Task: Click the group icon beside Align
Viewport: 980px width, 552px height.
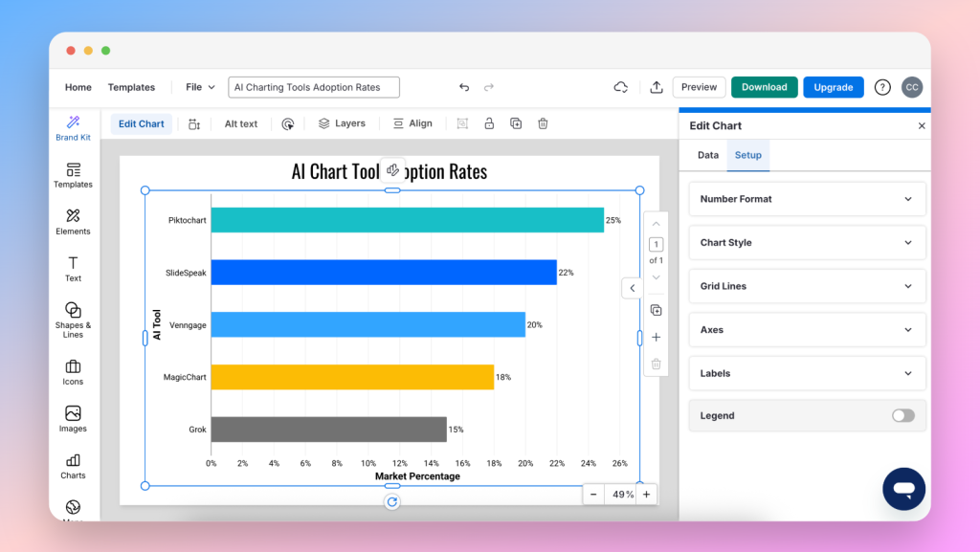Action: click(x=462, y=123)
